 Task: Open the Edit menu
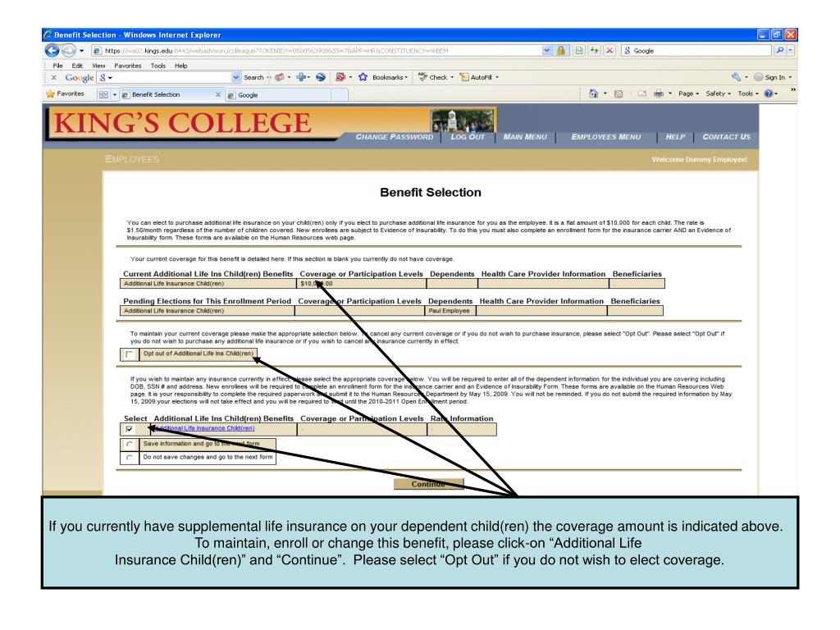[77, 66]
